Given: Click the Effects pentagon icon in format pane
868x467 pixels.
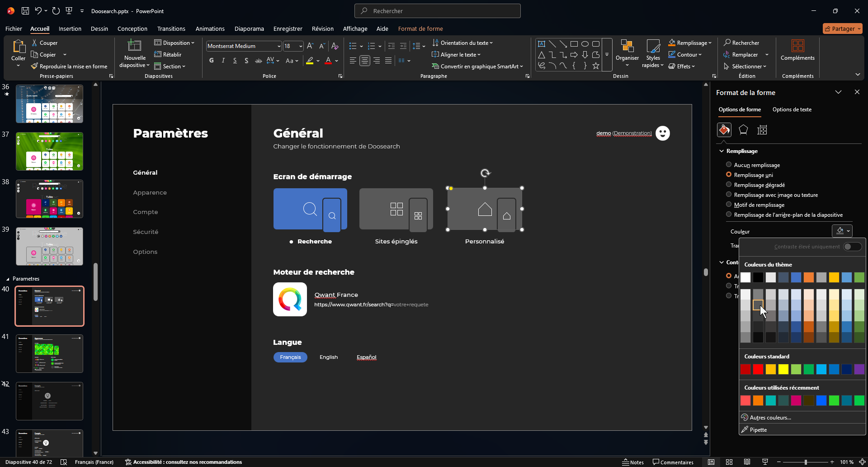Looking at the screenshot, I should [x=743, y=130].
